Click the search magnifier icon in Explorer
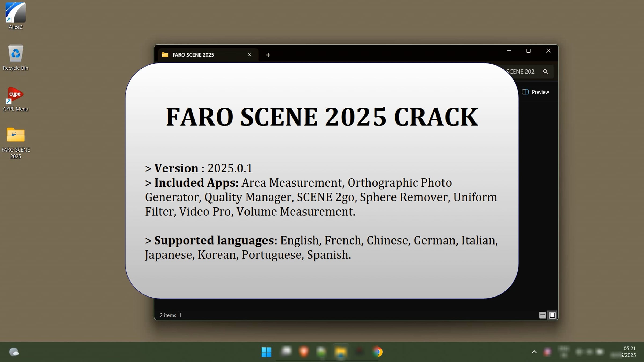 pos(545,72)
